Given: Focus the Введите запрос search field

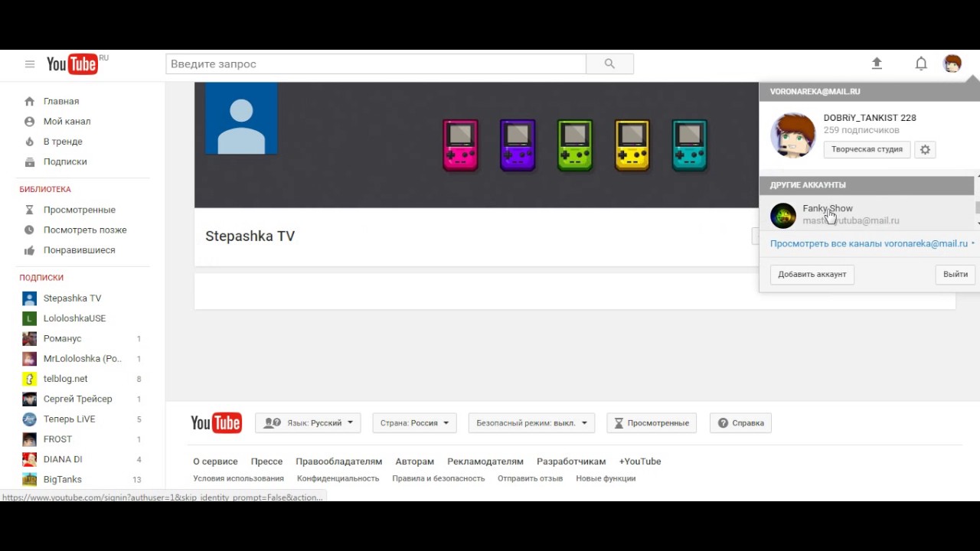Looking at the screenshot, I should 376,64.
